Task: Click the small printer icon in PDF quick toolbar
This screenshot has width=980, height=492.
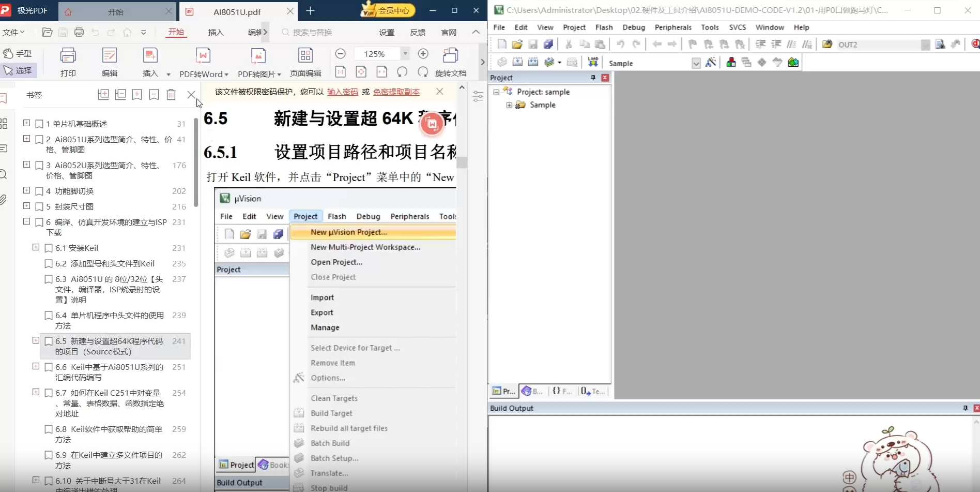Action: click(x=79, y=32)
